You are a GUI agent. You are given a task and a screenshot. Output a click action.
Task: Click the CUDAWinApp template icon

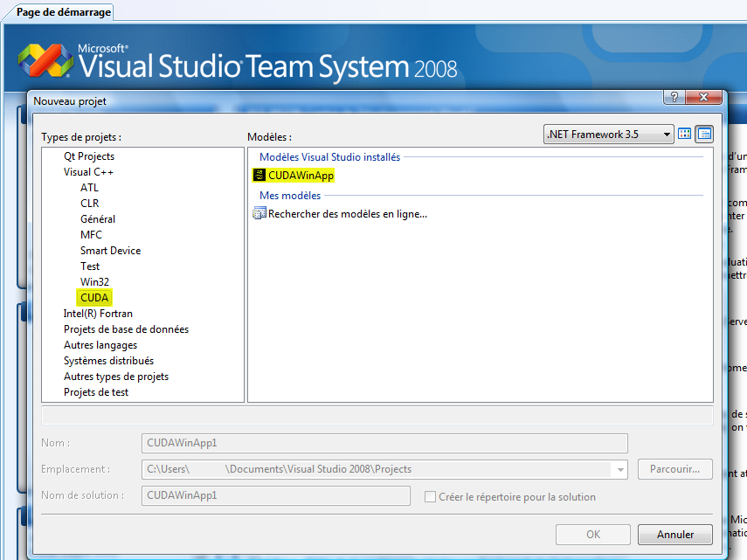259,175
